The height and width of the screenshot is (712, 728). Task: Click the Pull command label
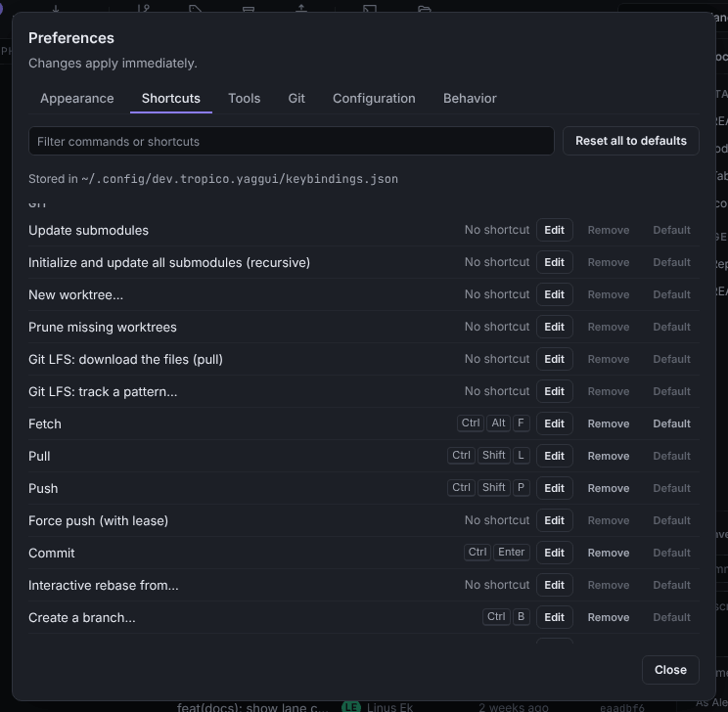pos(39,457)
